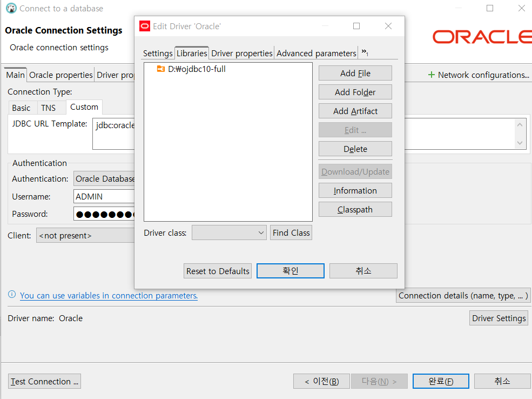This screenshot has width=532, height=399.
Task: Select the D:\ojdbc10-full library entry
Action: point(197,69)
